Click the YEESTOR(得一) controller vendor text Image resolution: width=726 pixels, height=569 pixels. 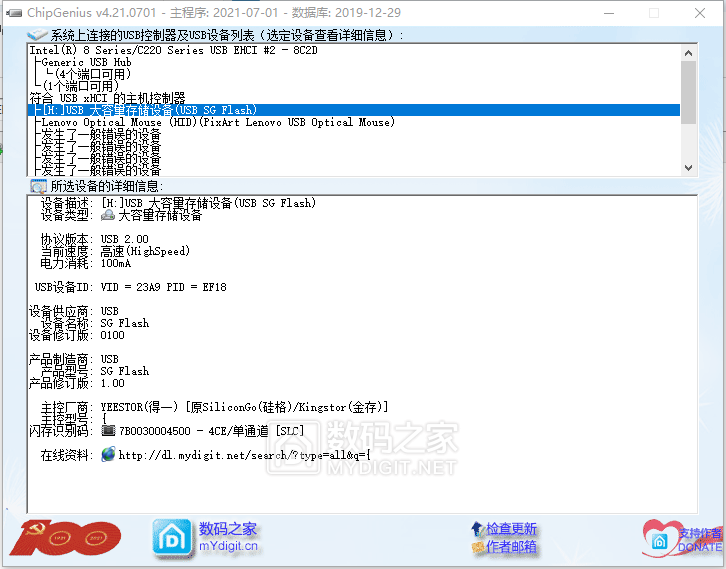[244, 407]
